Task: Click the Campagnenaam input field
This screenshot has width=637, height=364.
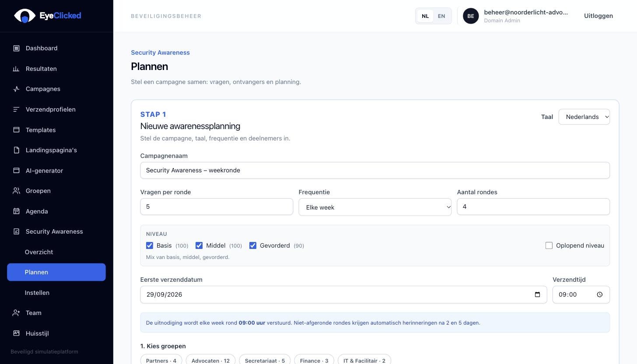Action: click(x=375, y=170)
